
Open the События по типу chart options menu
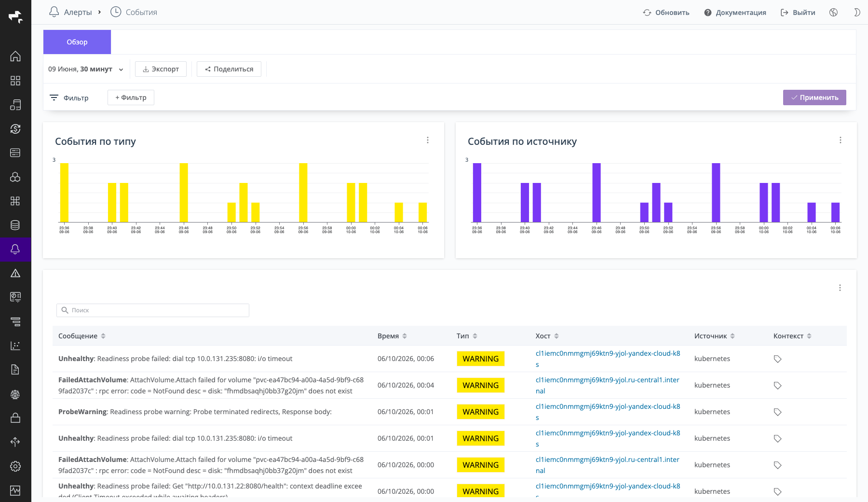(428, 140)
